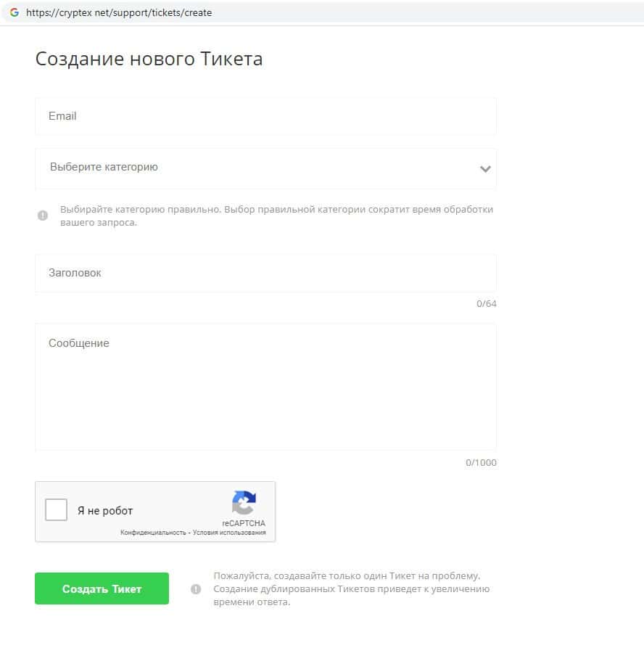
Task: Focus the 'Сообщение' message textarea
Action: 265,387
